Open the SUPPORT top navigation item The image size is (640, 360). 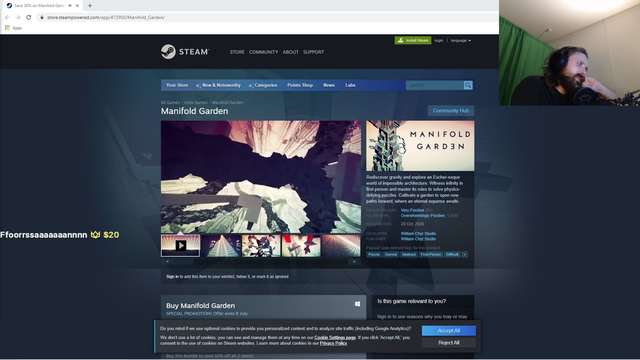point(313,52)
